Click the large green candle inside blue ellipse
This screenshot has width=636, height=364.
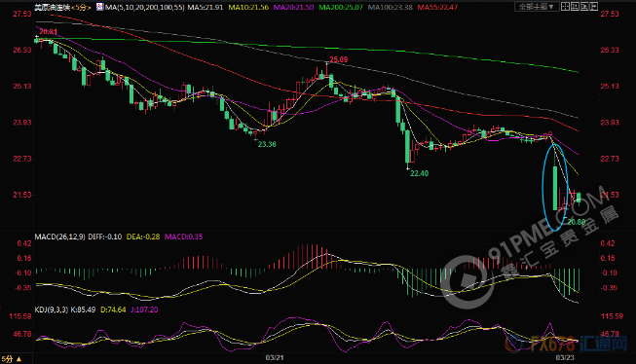[x=555, y=188]
